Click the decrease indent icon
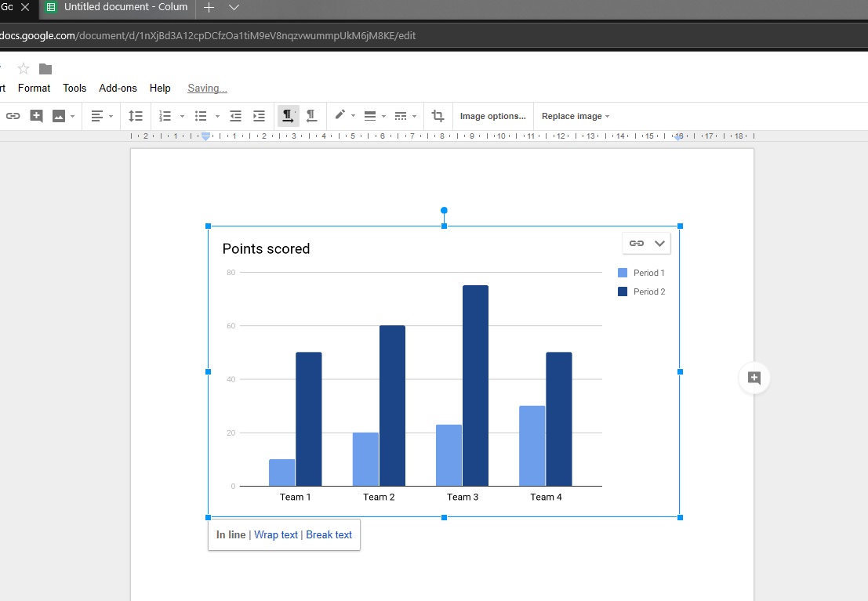The image size is (868, 601). pyautogui.click(x=235, y=116)
